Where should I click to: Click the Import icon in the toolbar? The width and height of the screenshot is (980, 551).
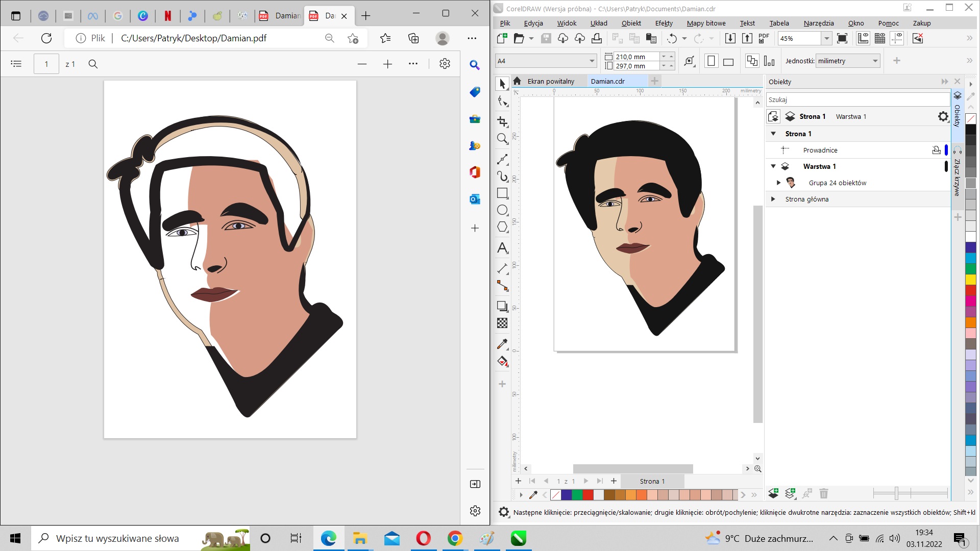pyautogui.click(x=730, y=38)
